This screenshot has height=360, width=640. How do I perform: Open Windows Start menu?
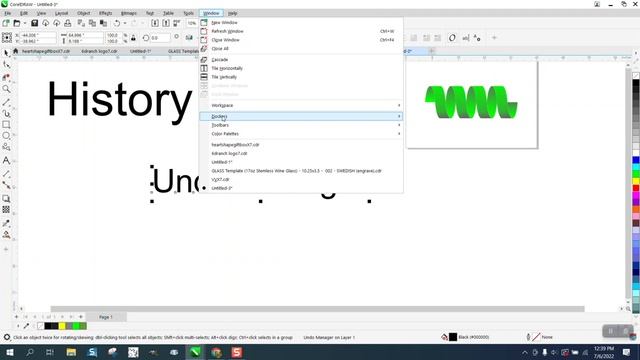[x=9, y=352]
